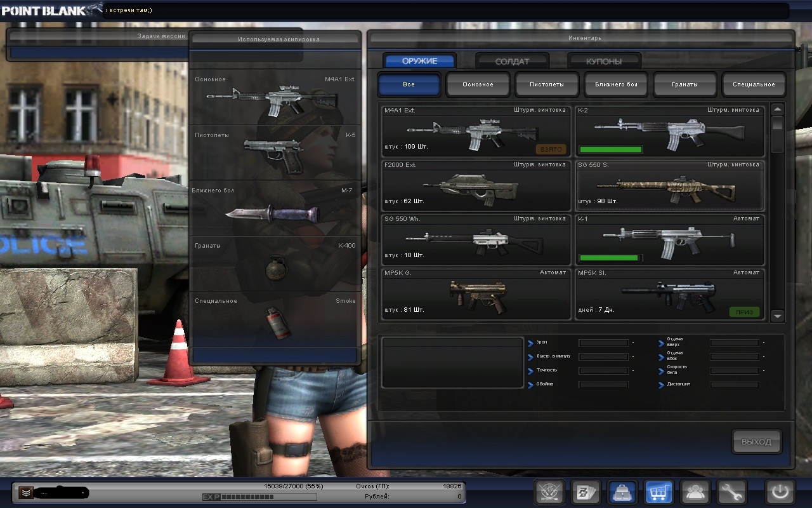Click equipped K-5 pistol slot
812x508 pixels.
pyautogui.click(x=275, y=153)
